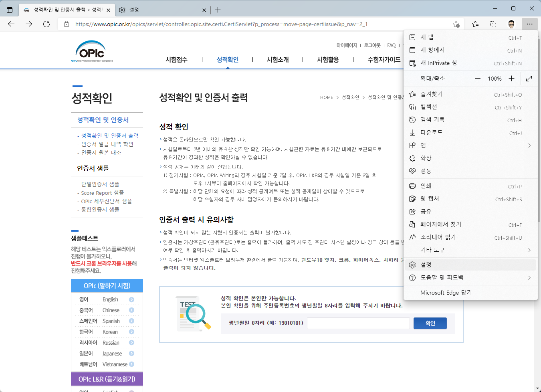
Task: Click the profile avatar icon
Action: click(x=511, y=24)
